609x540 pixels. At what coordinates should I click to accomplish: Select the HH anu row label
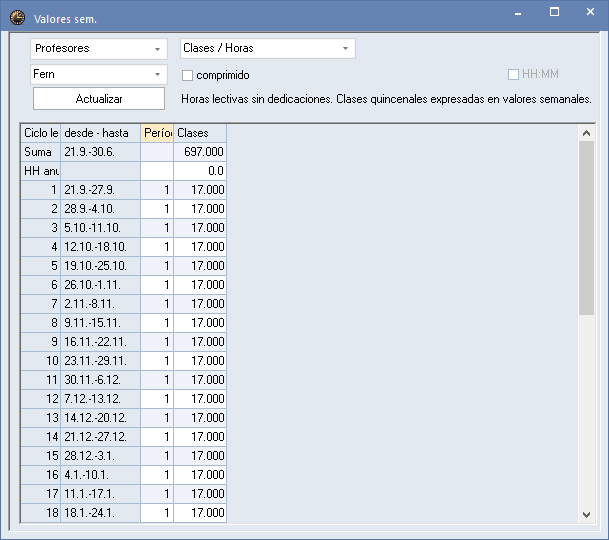click(41, 171)
